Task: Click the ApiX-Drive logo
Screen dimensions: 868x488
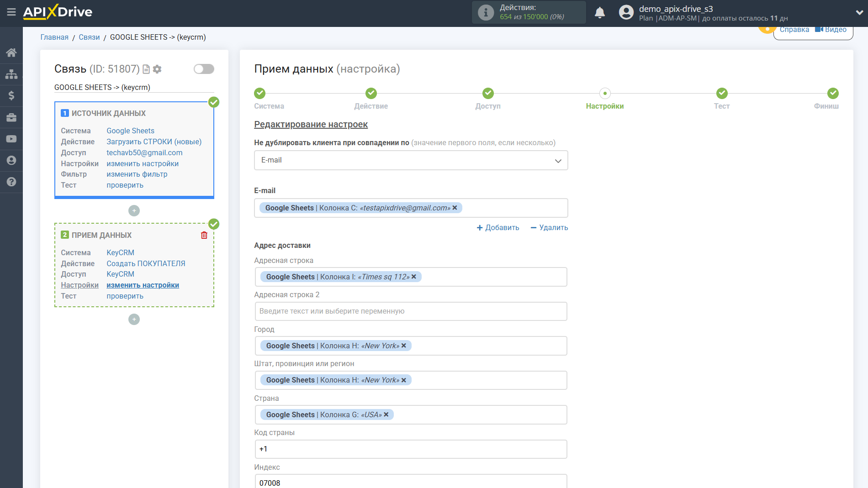Action: click(x=58, y=12)
